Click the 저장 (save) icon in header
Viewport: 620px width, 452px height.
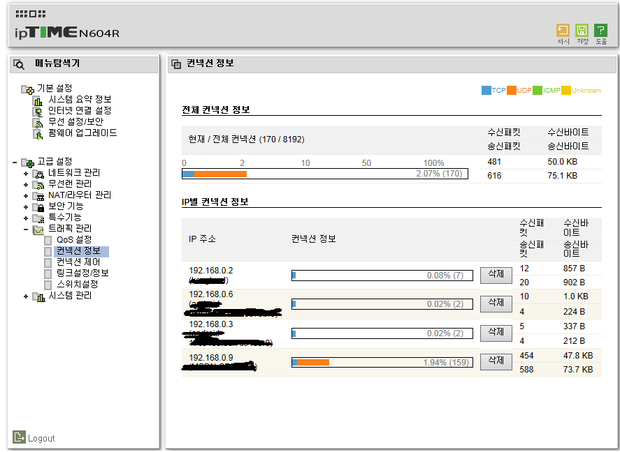[x=582, y=30]
